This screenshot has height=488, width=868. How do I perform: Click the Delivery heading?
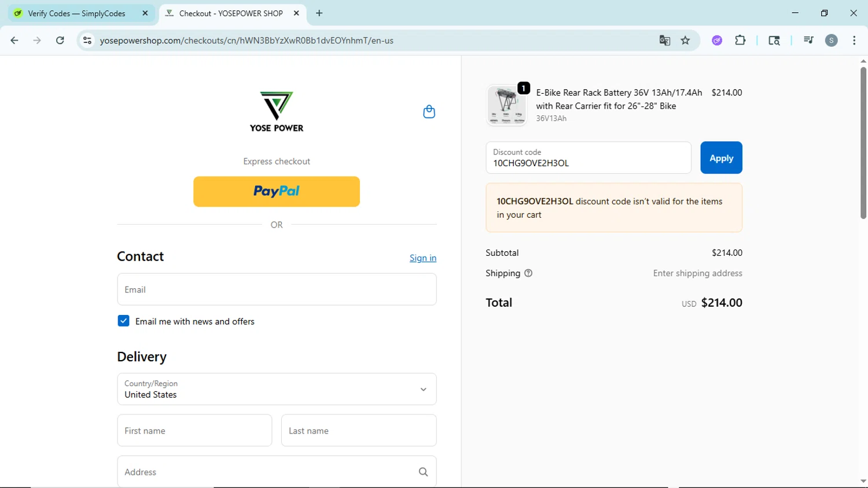coord(142,357)
